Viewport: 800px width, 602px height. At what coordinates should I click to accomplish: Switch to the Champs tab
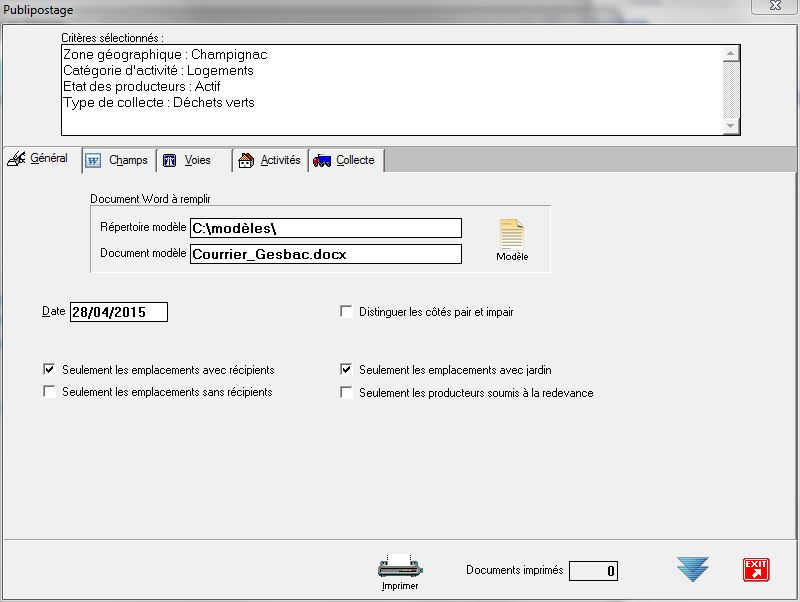117,161
